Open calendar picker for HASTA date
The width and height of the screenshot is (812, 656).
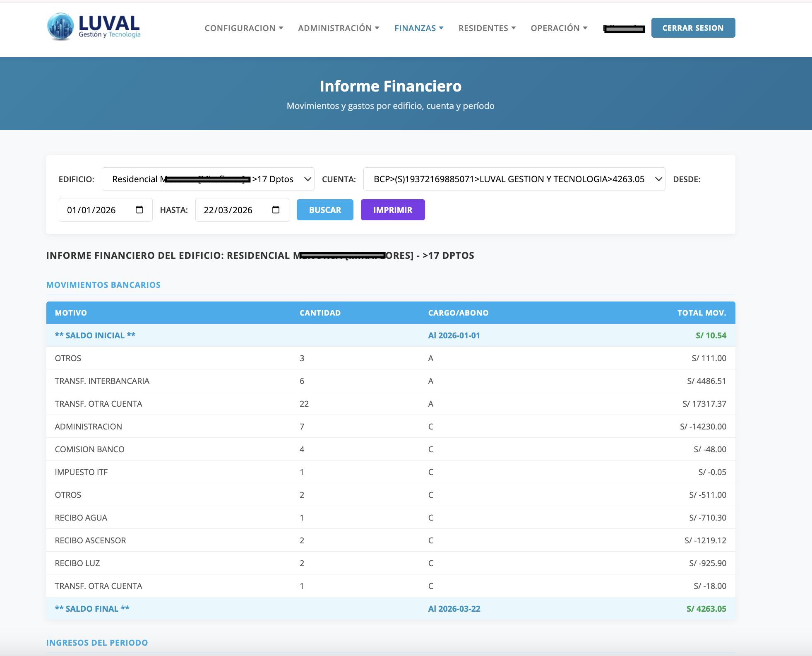[x=276, y=210]
